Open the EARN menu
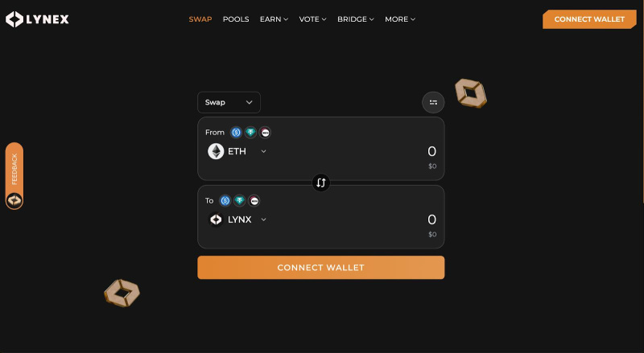Screen dimensions: 644x353 coord(274,19)
